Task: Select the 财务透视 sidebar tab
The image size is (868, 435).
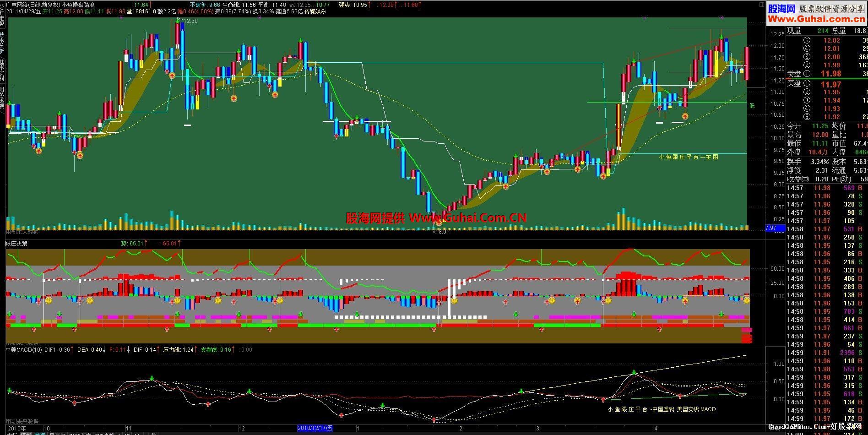Action: 2,98
